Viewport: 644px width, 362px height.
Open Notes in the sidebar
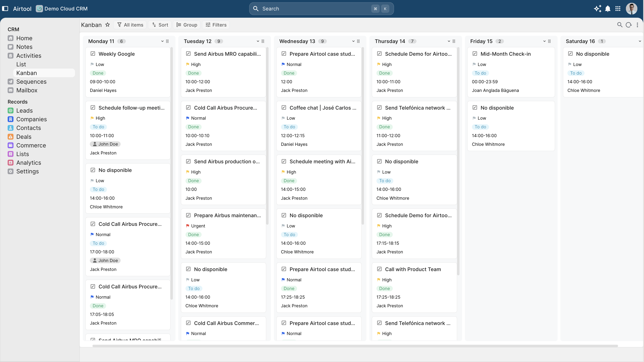(24, 47)
